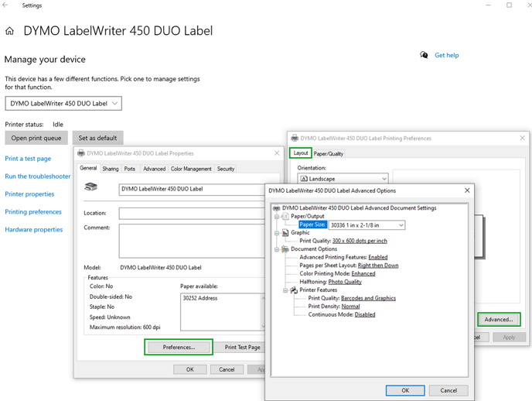Click Continuous Mode Disabled value
Screen dimensions: 532x401
(365, 314)
